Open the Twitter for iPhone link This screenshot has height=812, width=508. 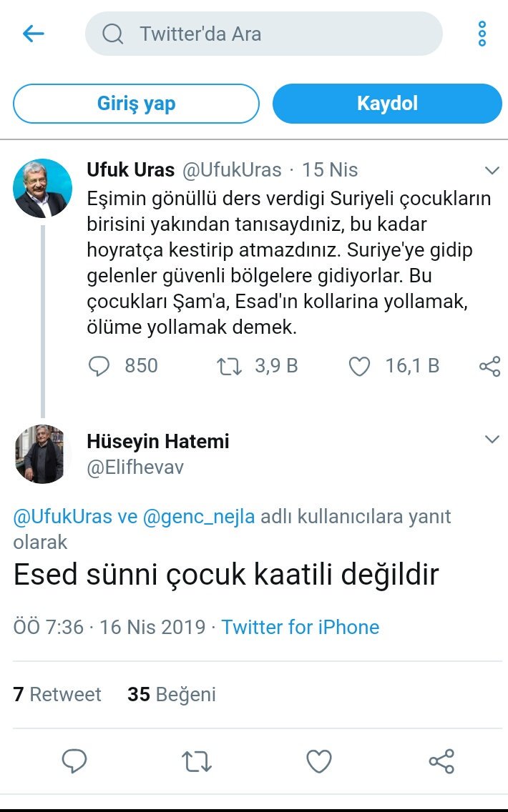click(300, 627)
